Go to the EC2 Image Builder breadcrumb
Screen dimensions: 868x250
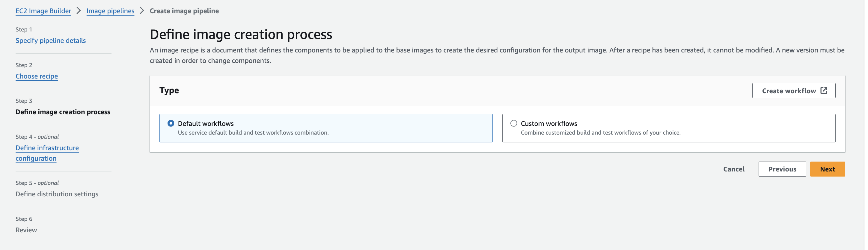click(x=43, y=11)
